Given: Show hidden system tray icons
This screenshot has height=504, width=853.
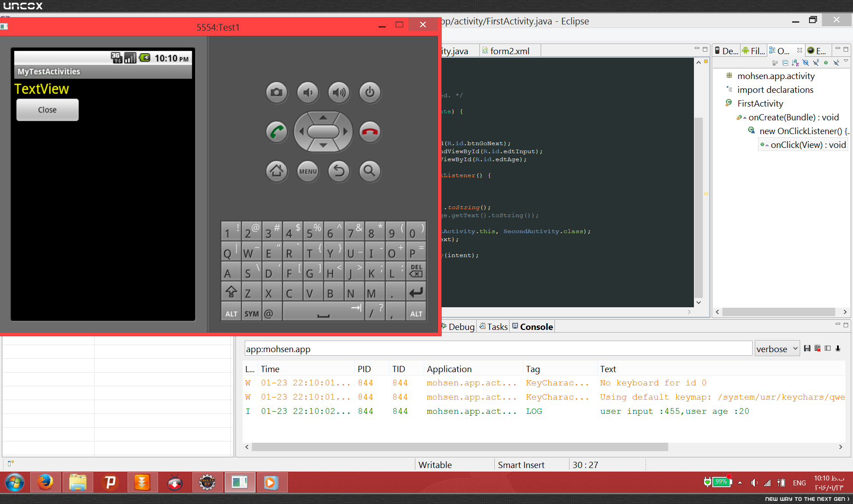Looking at the screenshot, I should [740, 483].
